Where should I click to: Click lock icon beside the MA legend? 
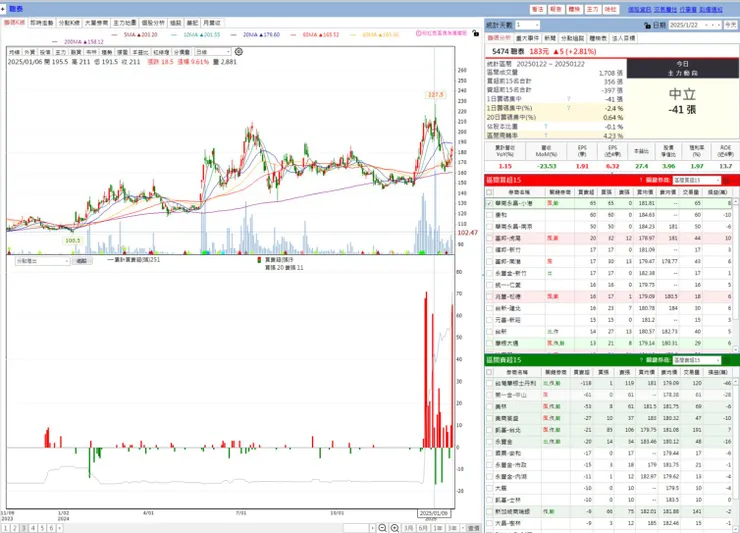[476, 34]
